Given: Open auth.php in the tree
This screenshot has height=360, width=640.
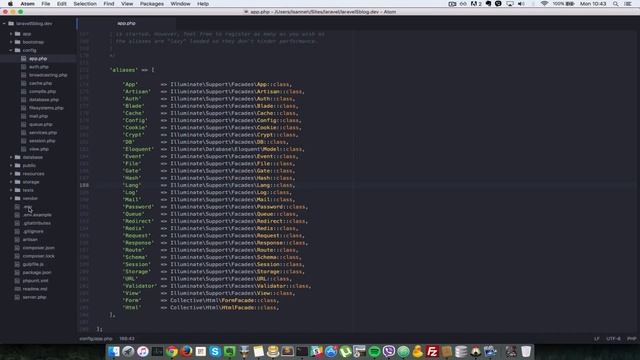Looking at the screenshot, I should [x=39, y=67].
